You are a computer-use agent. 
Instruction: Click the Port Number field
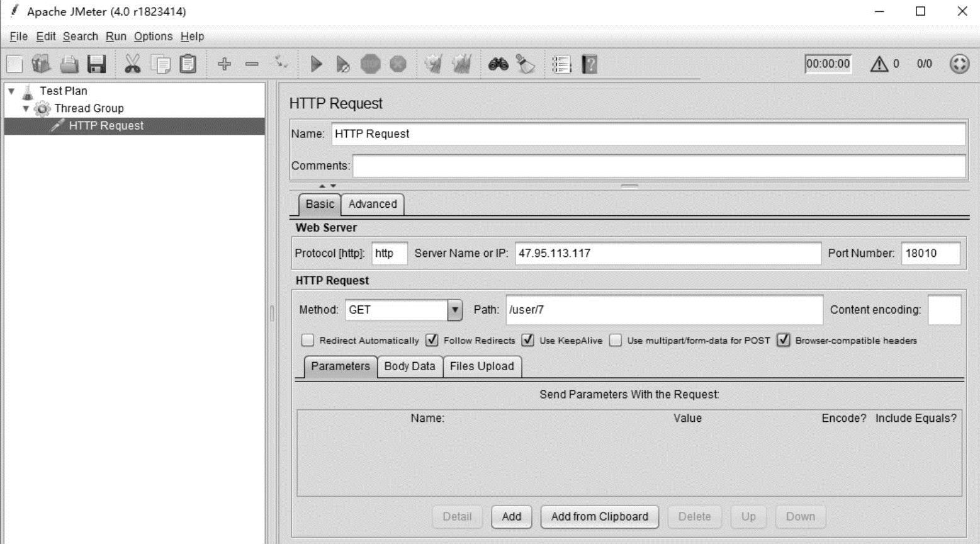[931, 254]
